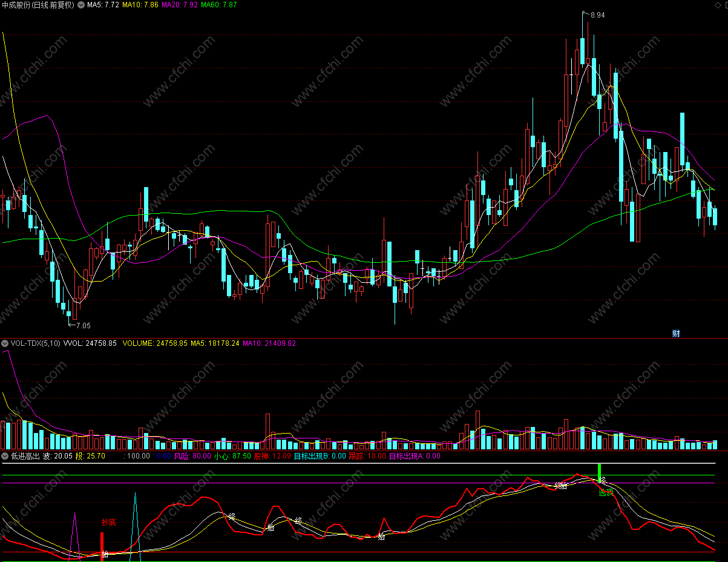The height and width of the screenshot is (562, 728).
Task: Click the 波: 20.05 value
Action: [57, 456]
